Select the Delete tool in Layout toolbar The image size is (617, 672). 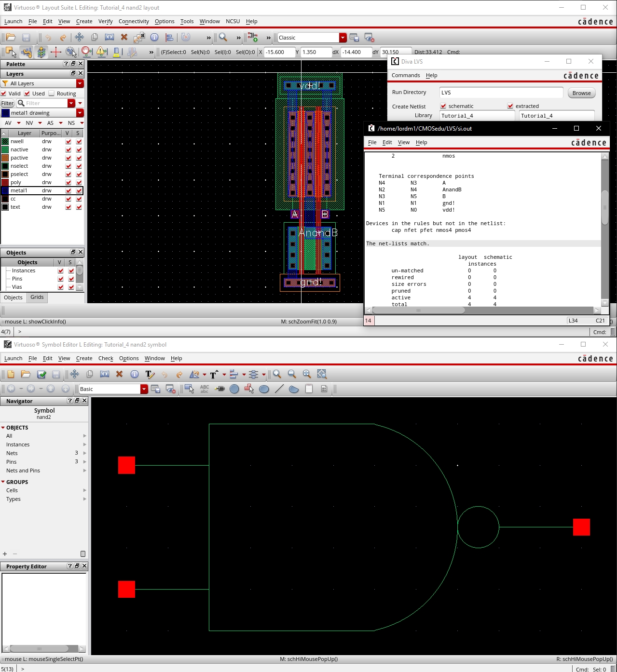point(124,38)
